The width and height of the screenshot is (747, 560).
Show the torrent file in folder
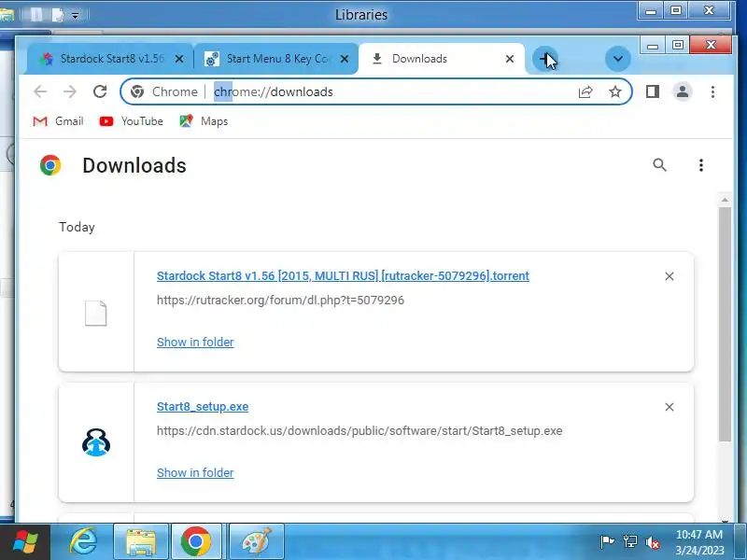195,343
